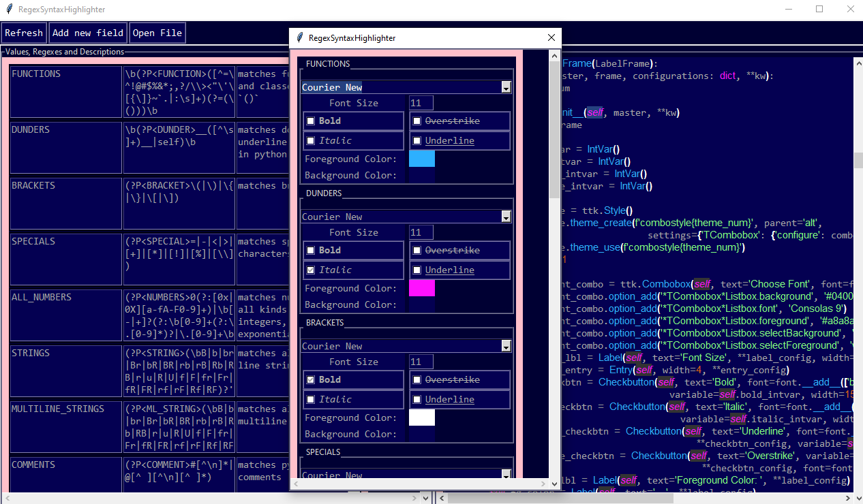Click the DUNDERS description cell in main table
Image resolution: width=863 pixels, height=504 pixels.
coord(262,147)
